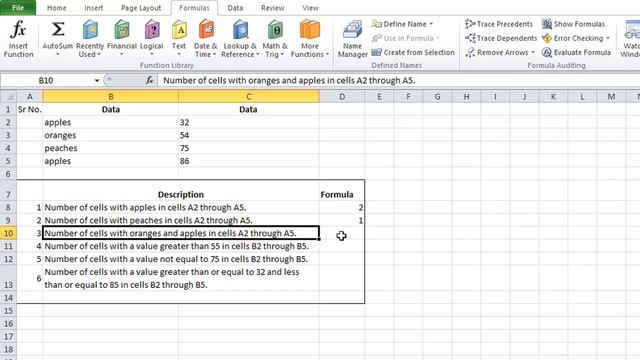Viewport: 640px width, 360px height.
Task: Select row 10 header
Action: [x=8, y=233]
